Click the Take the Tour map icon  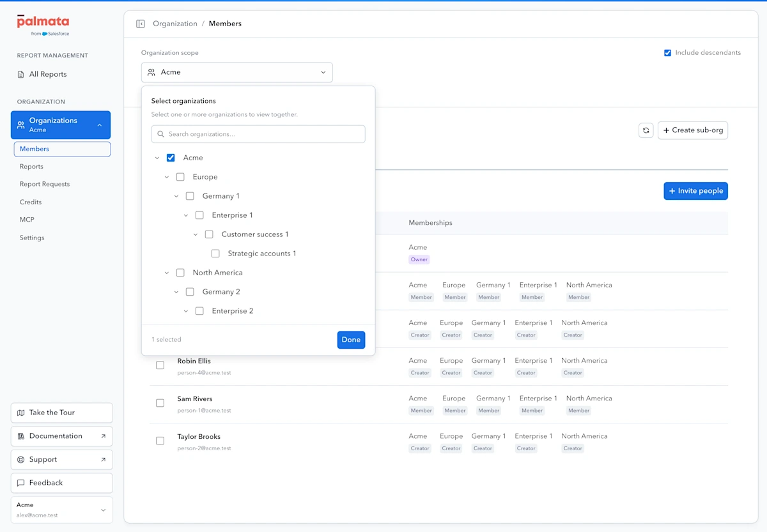[21, 413]
